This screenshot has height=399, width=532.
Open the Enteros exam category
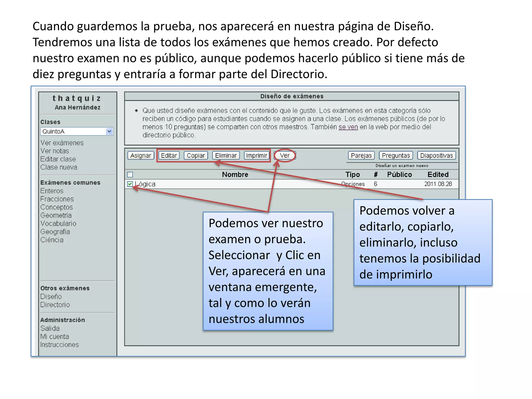pyautogui.click(x=52, y=191)
